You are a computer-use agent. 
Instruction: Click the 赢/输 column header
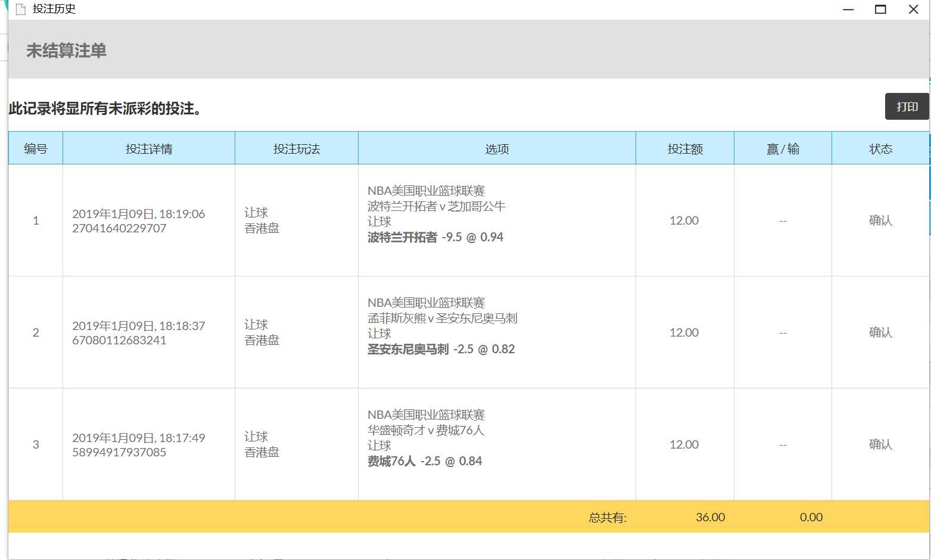click(x=783, y=149)
